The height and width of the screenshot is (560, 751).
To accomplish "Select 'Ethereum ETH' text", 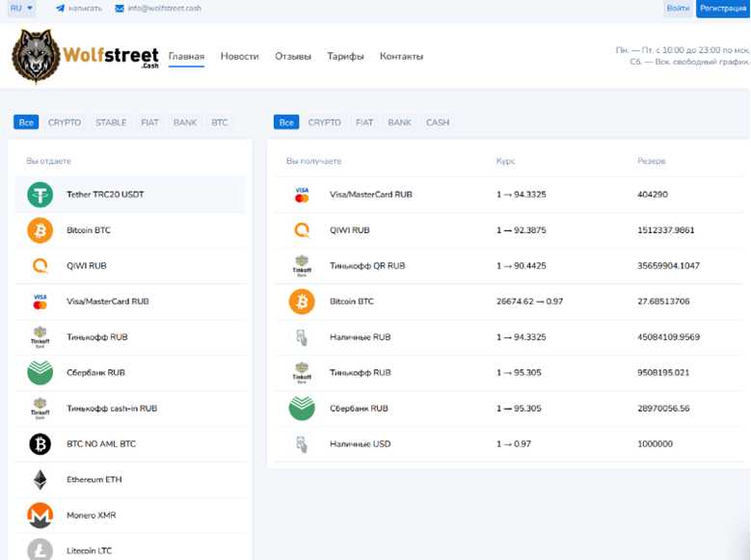I will click(x=94, y=480).
